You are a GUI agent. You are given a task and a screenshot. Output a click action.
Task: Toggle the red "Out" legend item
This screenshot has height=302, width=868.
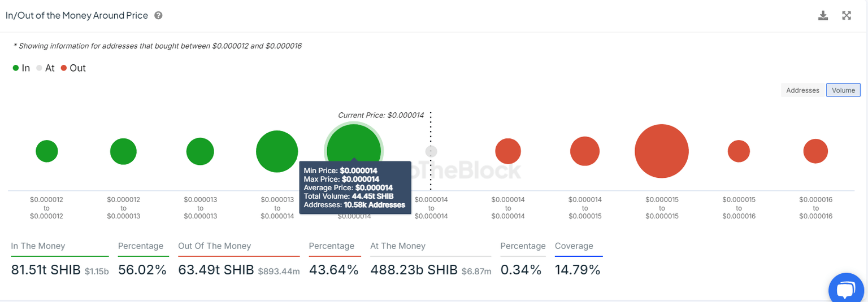(x=73, y=68)
